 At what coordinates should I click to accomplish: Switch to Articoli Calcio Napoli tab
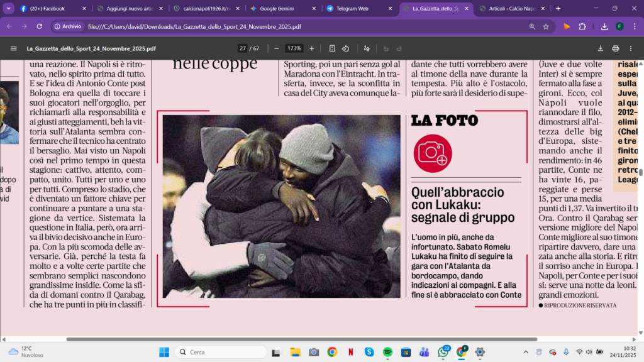click(511, 8)
